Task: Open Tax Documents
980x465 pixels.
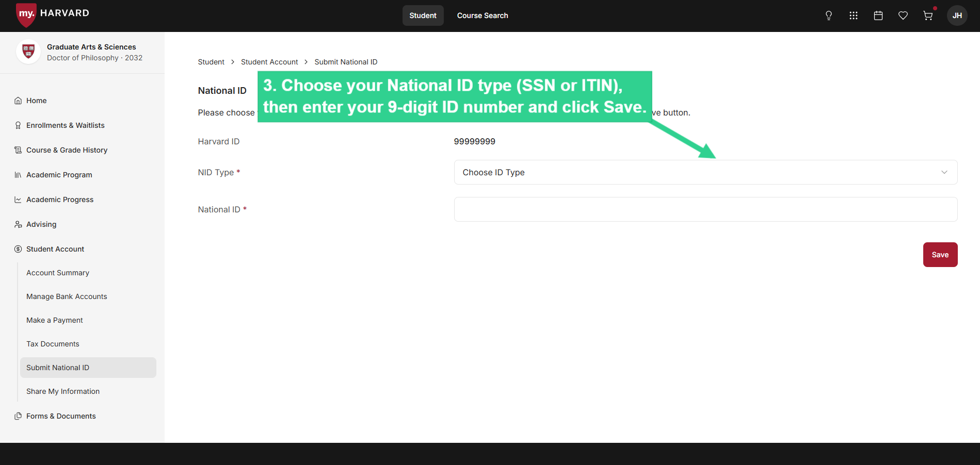Action: 53,344
